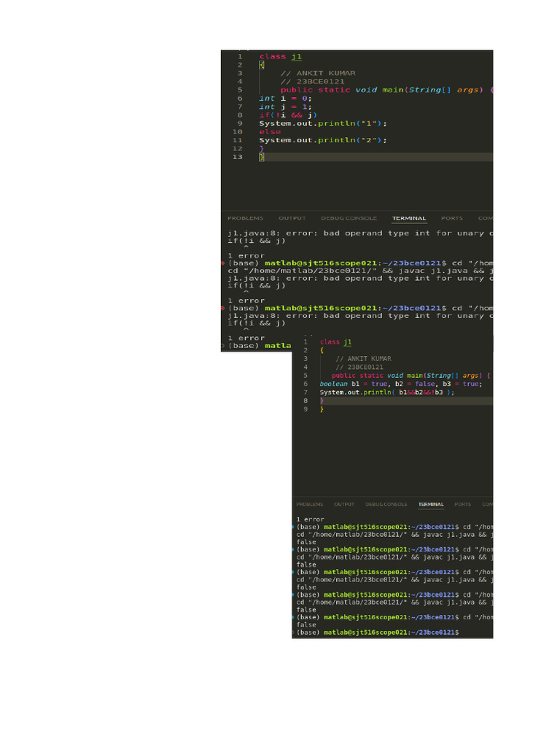Open PROBLEMS tab above the javac error output
Image resolution: width=560 pixels, height=747 pixels.
click(245, 218)
